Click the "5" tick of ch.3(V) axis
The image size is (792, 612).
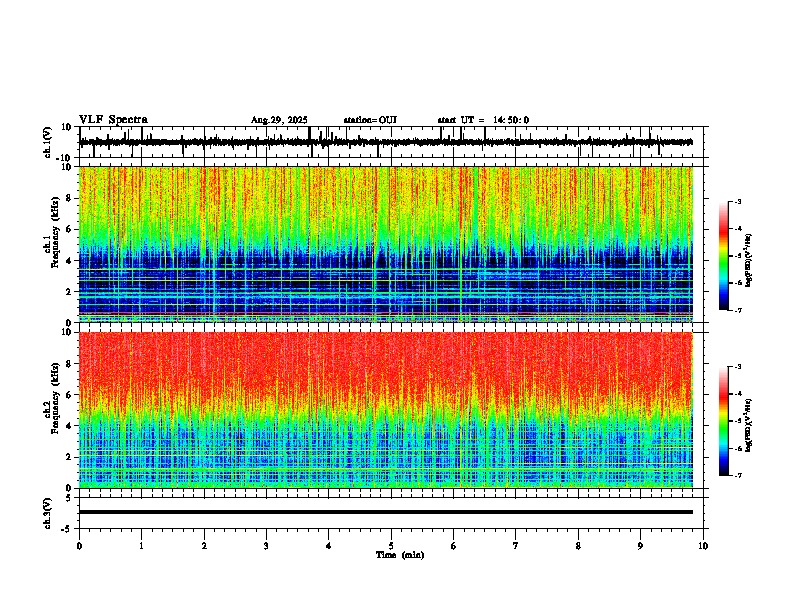click(70, 497)
